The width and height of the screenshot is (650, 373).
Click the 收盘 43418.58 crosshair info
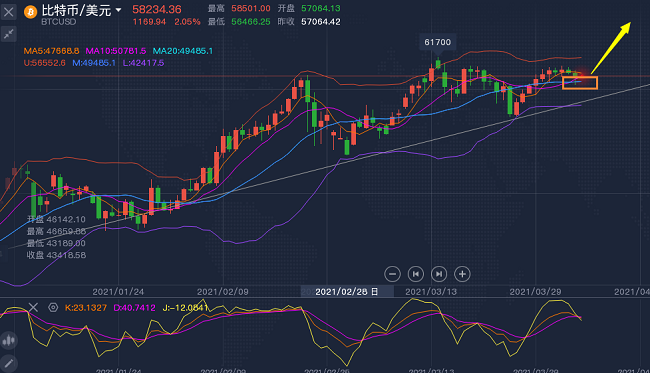tap(56, 255)
